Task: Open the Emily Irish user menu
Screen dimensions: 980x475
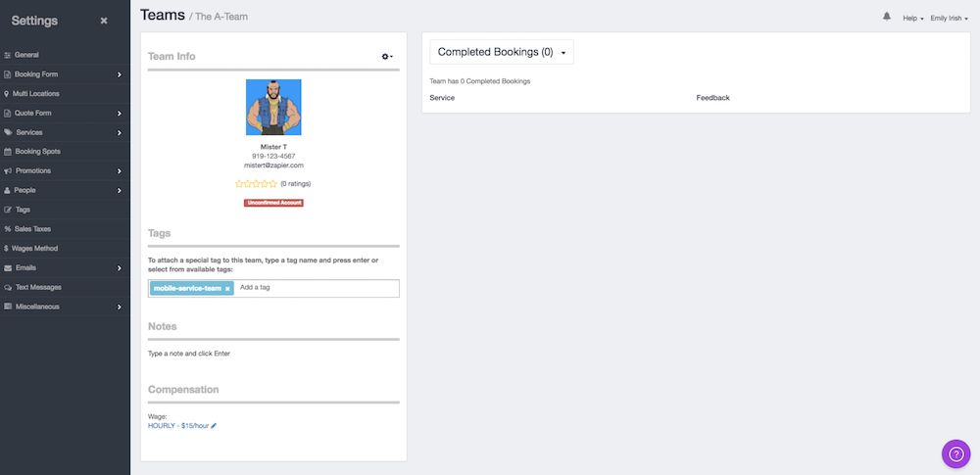Action: click(x=949, y=19)
